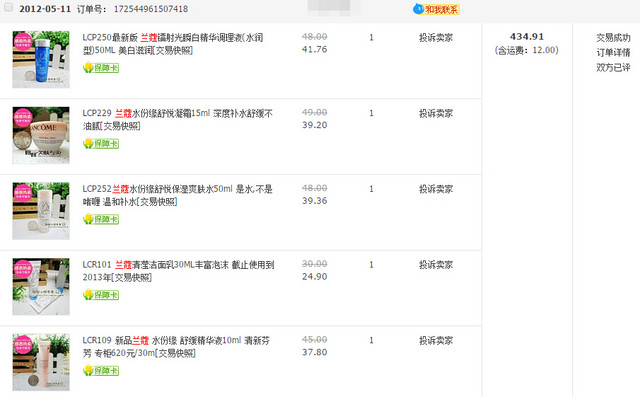Click the 保障卡 badge under the LCP229 item
This screenshot has width=640, height=397.
(101, 143)
